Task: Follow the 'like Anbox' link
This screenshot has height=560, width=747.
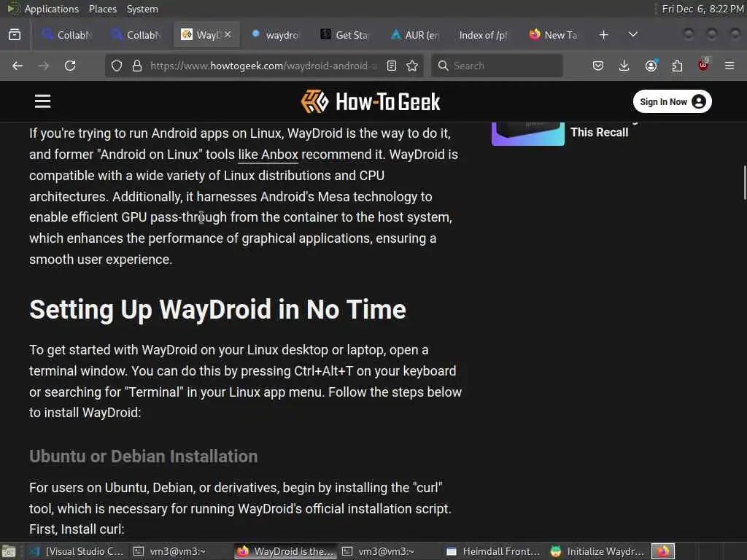Action: pos(268,155)
